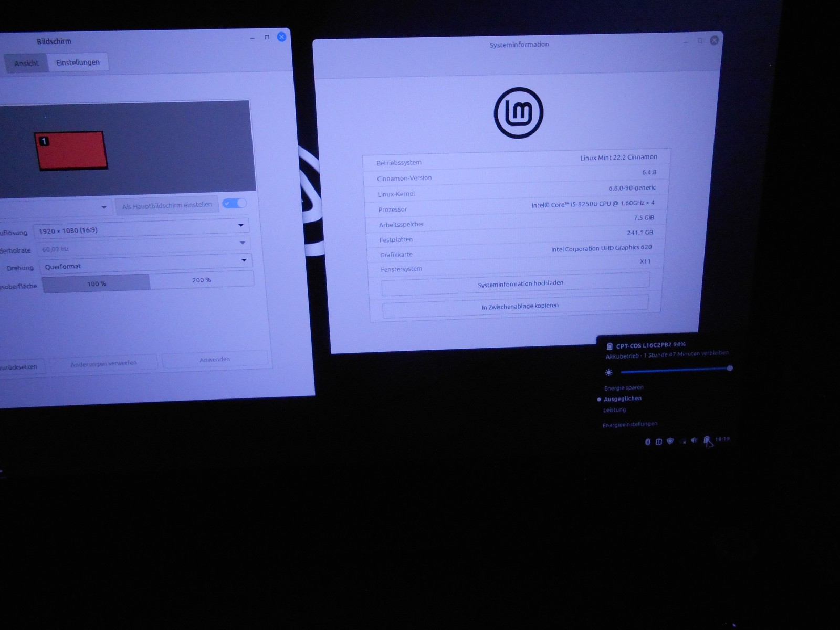Select 200 % interface scaling
The height and width of the screenshot is (630, 840).
[x=202, y=280]
